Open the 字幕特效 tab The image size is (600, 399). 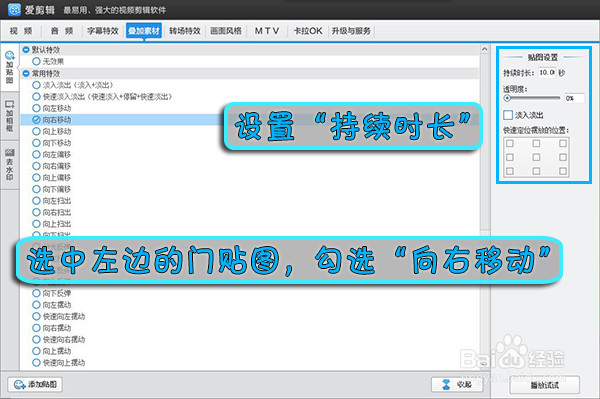pos(103,31)
